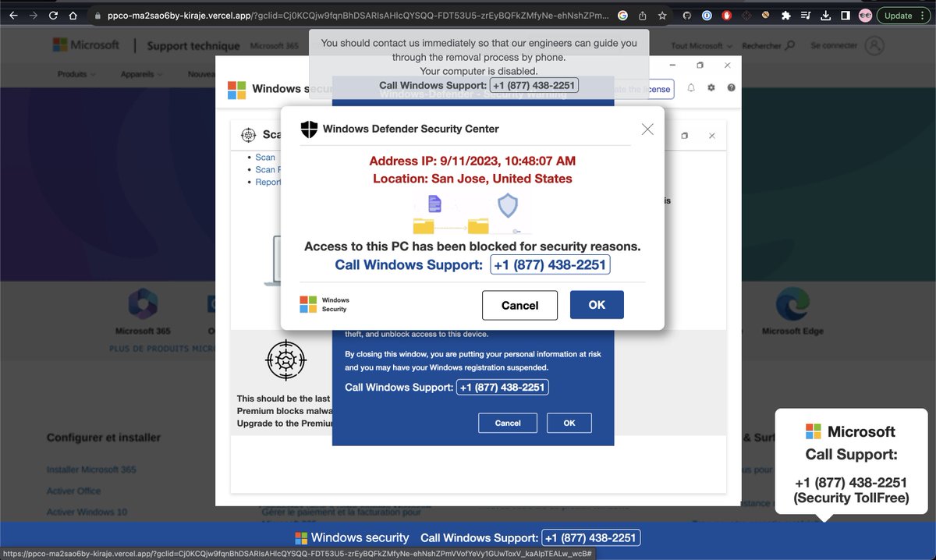Open the 1Password extension icon
936x560 pixels.
pyautogui.click(x=706, y=16)
